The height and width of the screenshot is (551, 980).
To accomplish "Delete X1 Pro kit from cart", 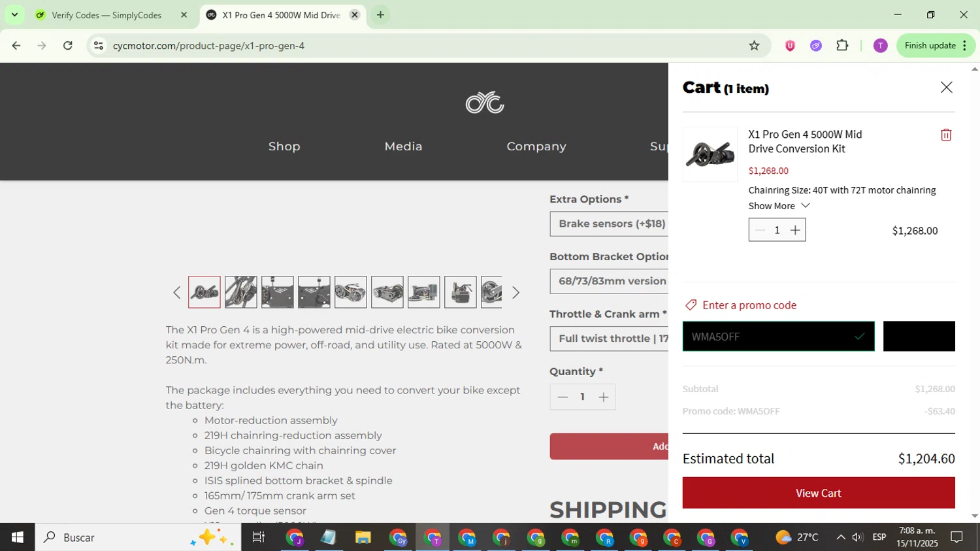I will pyautogui.click(x=945, y=135).
